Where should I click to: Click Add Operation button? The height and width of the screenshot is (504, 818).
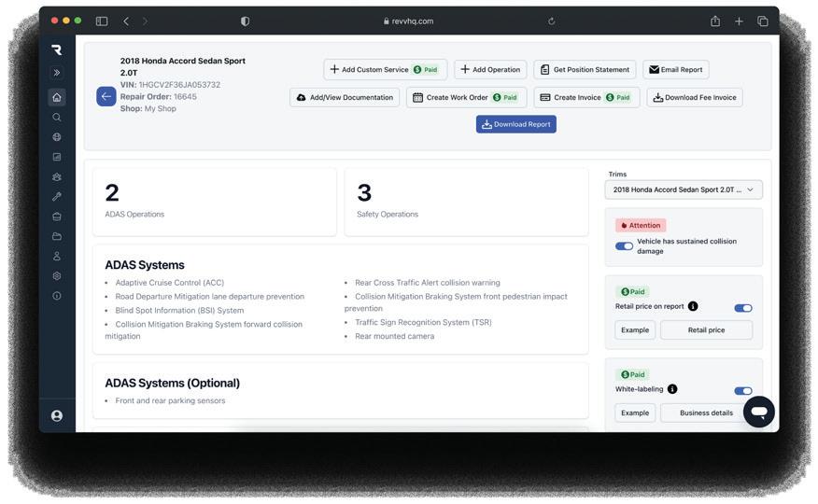(x=490, y=69)
